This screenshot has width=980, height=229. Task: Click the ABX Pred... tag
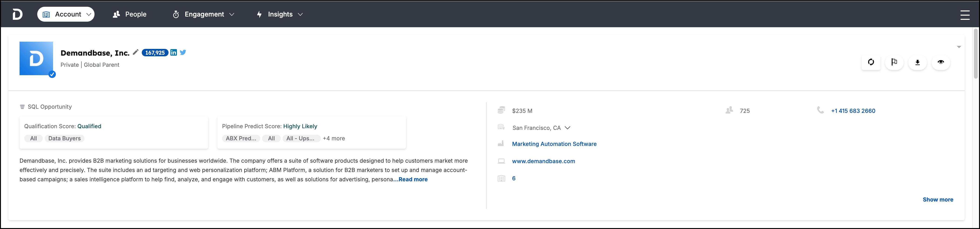(241, 138)
